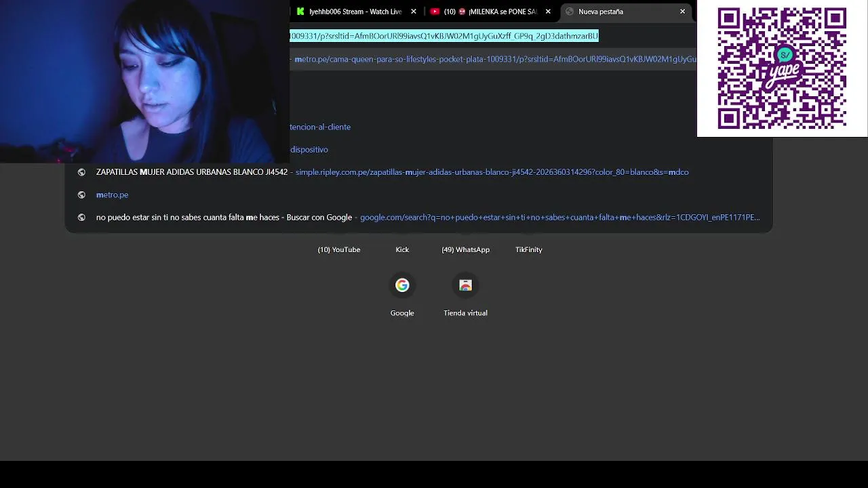Image resolution: width=868 pixels, height=488 pixels.
Task: Click the Google shortcut label
Action: [402, 313]
